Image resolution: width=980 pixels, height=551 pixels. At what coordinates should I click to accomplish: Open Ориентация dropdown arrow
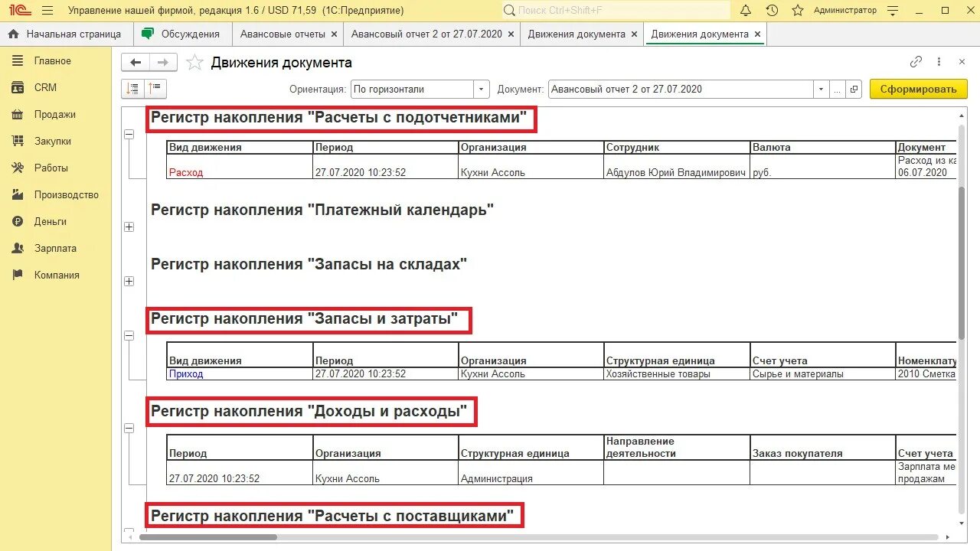click(482, 89)
